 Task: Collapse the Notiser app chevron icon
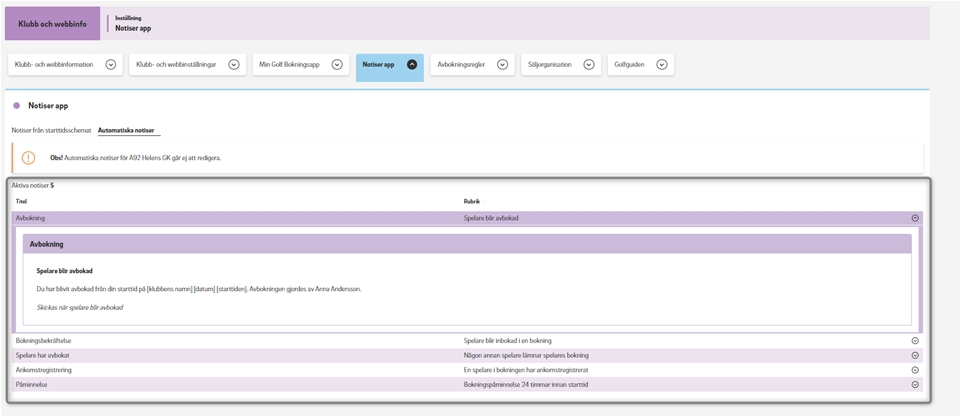(411, 64)
